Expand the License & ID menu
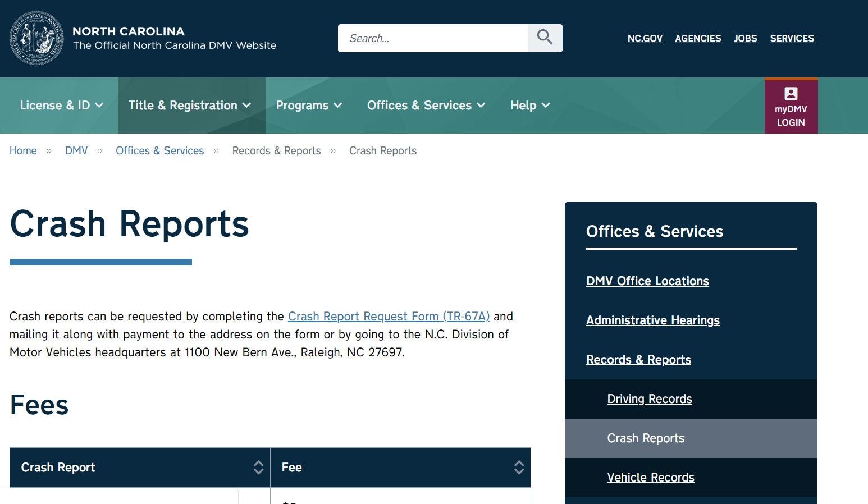Screen dimensions: 868x504 [x=61, y=106]
